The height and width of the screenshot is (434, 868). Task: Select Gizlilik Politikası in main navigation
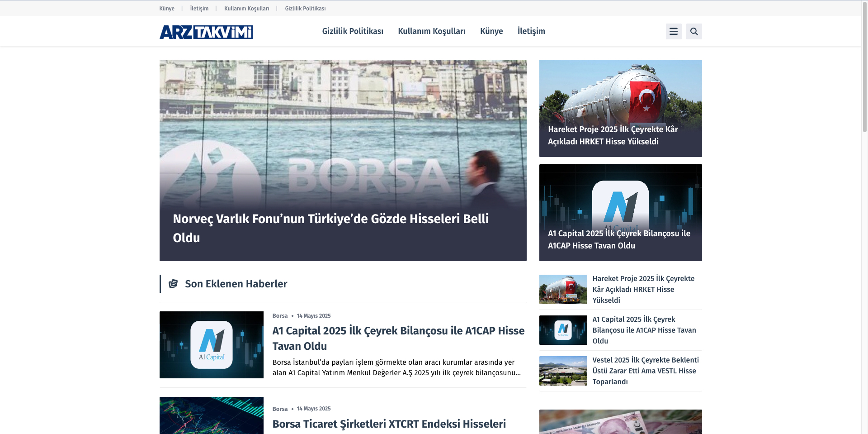coord(353,31)
